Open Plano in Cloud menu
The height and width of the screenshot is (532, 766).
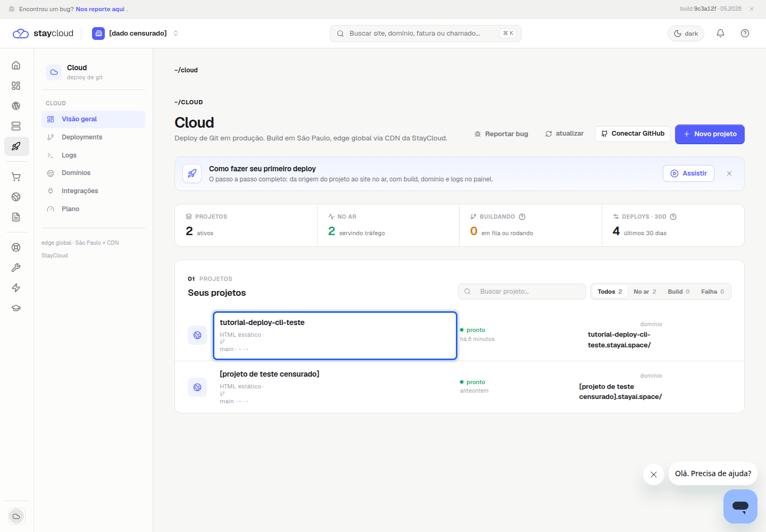[93, 209]
